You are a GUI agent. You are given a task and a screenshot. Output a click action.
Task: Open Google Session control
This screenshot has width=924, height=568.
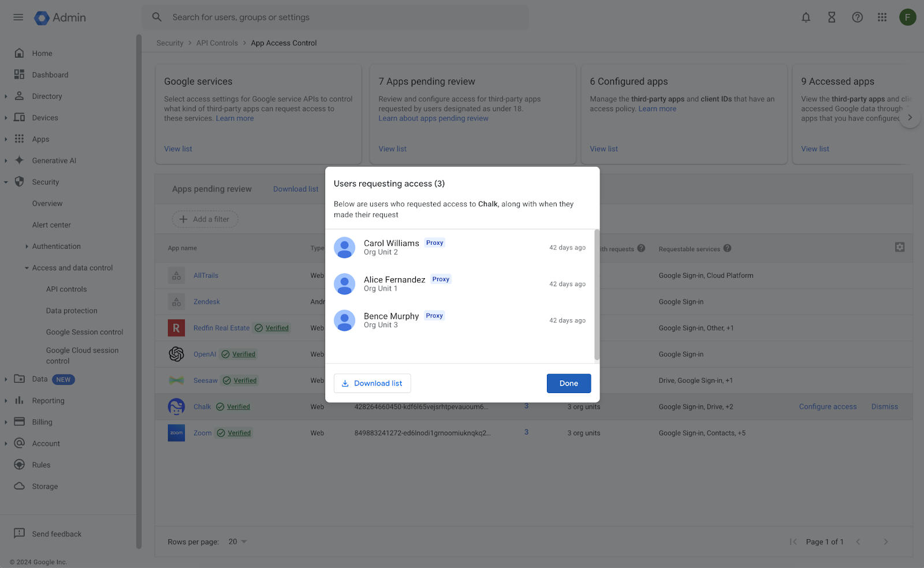coord(85,332)
